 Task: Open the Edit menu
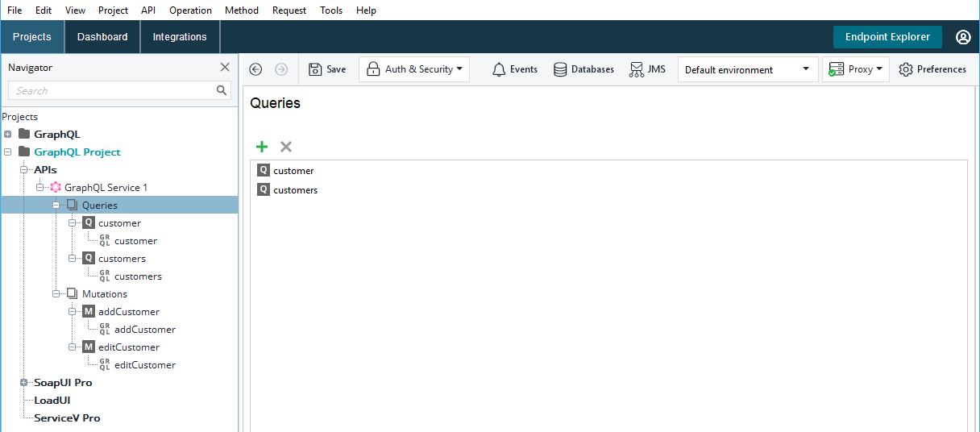coord(44,10)
